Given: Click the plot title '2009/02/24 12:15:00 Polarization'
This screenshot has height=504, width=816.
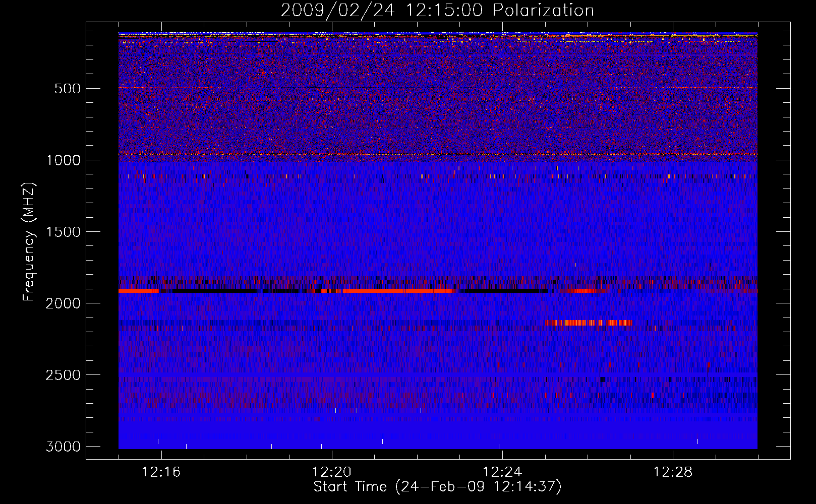Looking at the screenshot, I should (x=437, y=10).
